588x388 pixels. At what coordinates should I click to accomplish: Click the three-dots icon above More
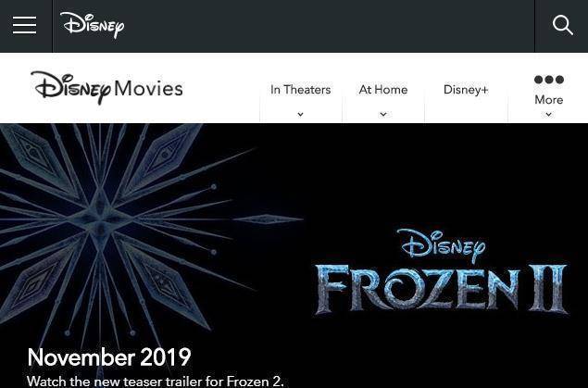coord(548,80)
